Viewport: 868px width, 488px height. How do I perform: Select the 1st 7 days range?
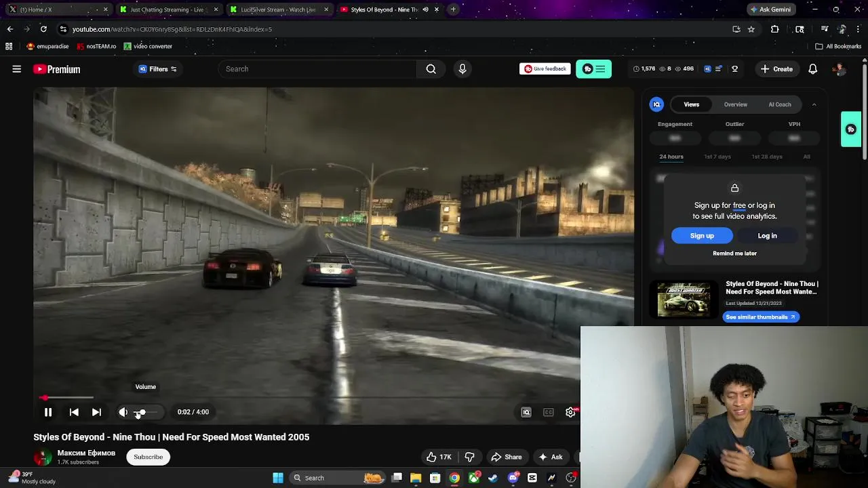point(717,157)
